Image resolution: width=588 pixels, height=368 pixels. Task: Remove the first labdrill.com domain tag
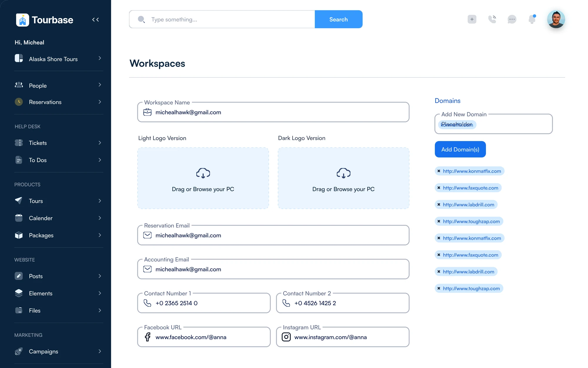coord(439,205)
